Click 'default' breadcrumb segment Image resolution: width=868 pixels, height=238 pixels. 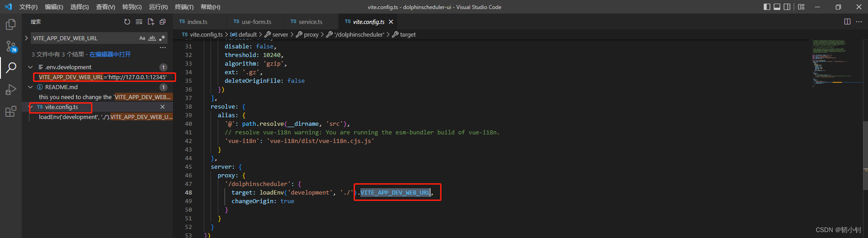click(248, 34)
